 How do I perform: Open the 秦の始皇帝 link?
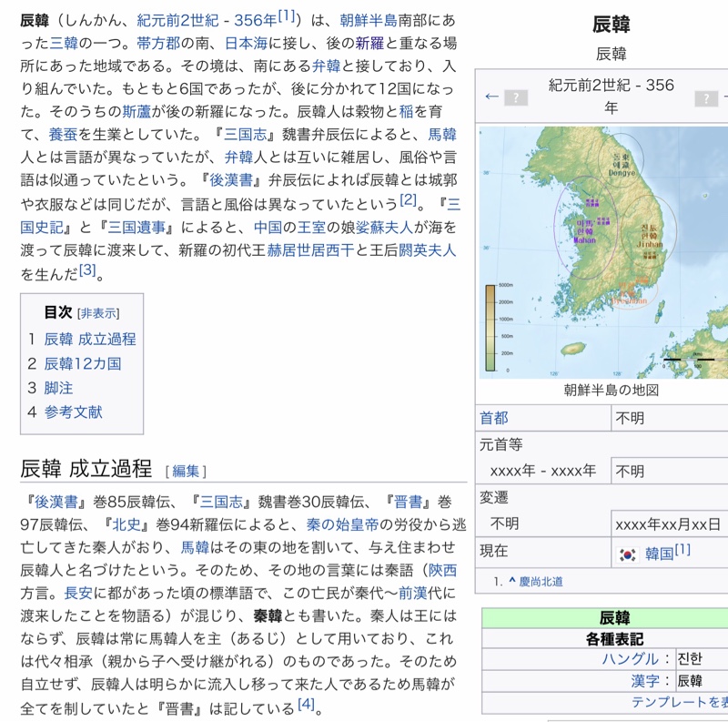click(343, 524)
